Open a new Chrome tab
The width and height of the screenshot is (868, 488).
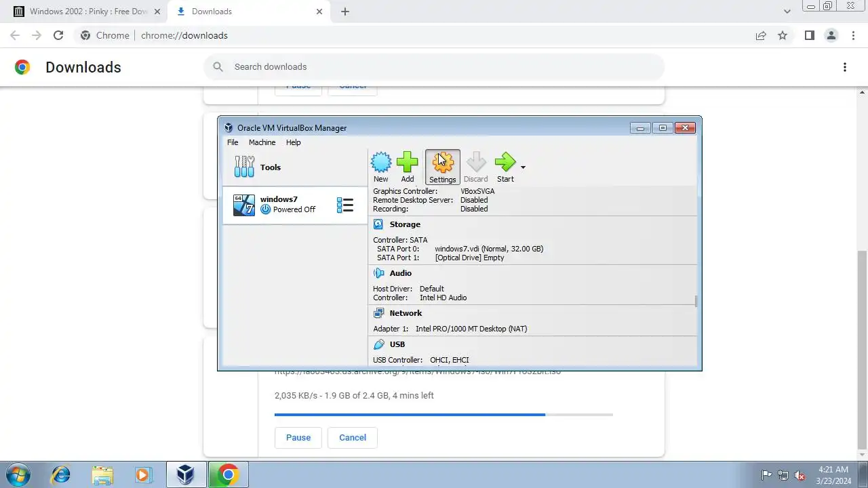[x=345, y=12]
